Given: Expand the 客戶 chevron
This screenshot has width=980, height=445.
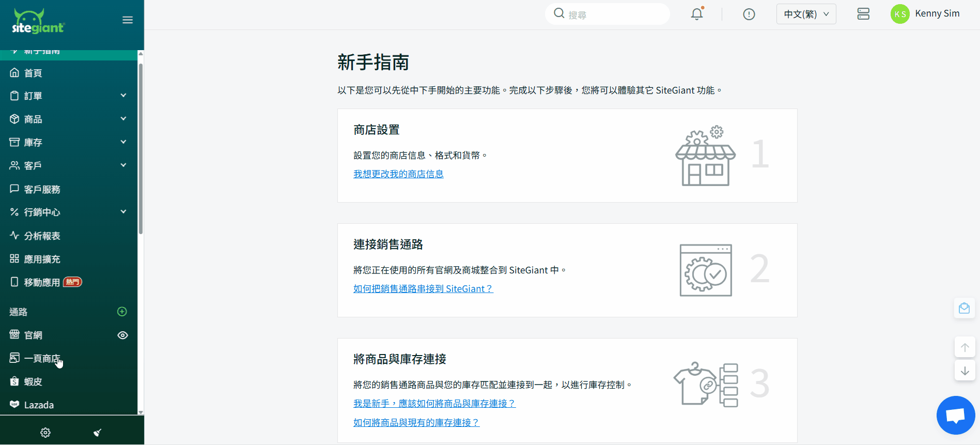Looking at the screenshot, I should 123,165.
